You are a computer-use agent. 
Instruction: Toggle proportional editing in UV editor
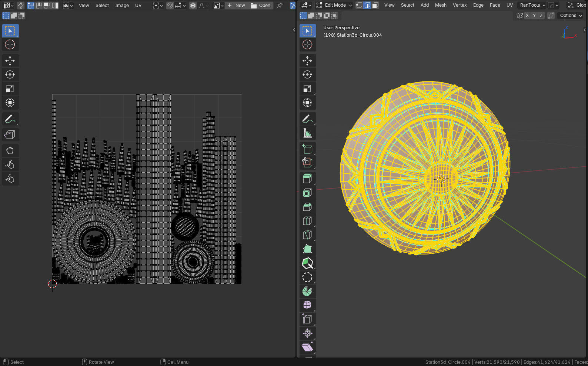[x=193, y=6]
